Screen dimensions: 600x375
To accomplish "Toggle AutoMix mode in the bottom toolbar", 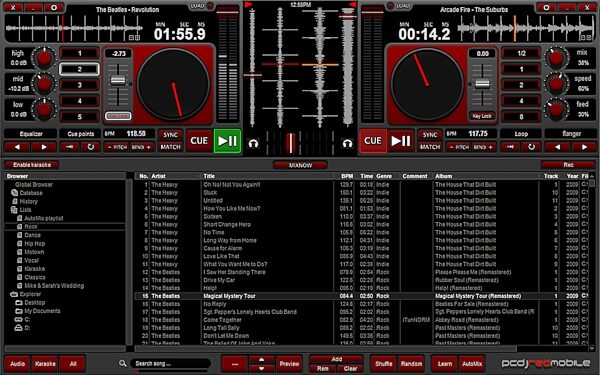I will (x=472, y=364).
